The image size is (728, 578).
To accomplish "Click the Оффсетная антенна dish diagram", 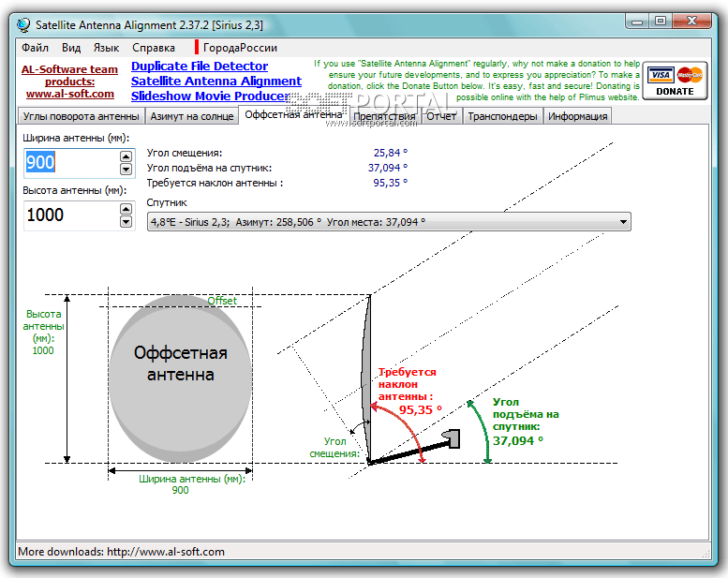I will point(181,378).
